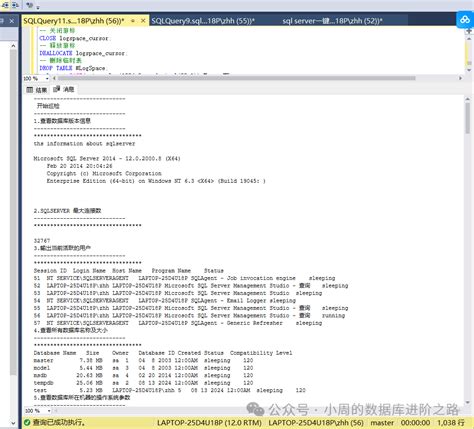Click the blue cloud icon at top right
The width and height of the screenshot is (474, 429).
click(x=465, y=20)
